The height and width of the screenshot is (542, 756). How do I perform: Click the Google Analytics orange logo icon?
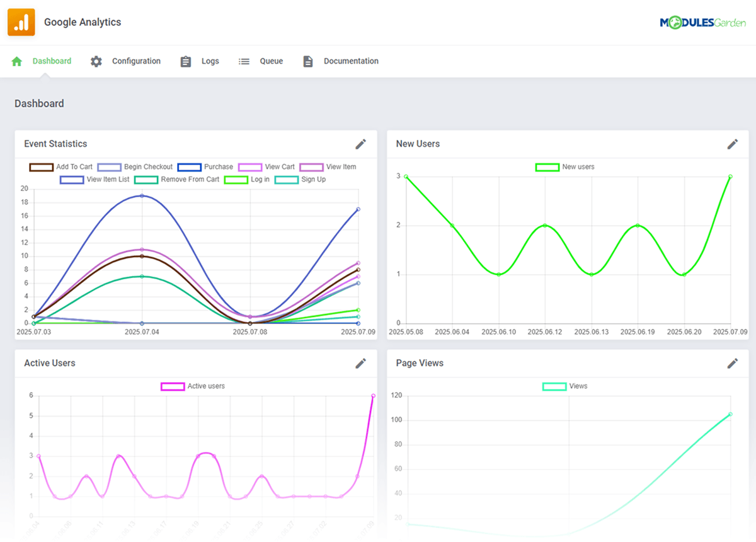point(21,22)
